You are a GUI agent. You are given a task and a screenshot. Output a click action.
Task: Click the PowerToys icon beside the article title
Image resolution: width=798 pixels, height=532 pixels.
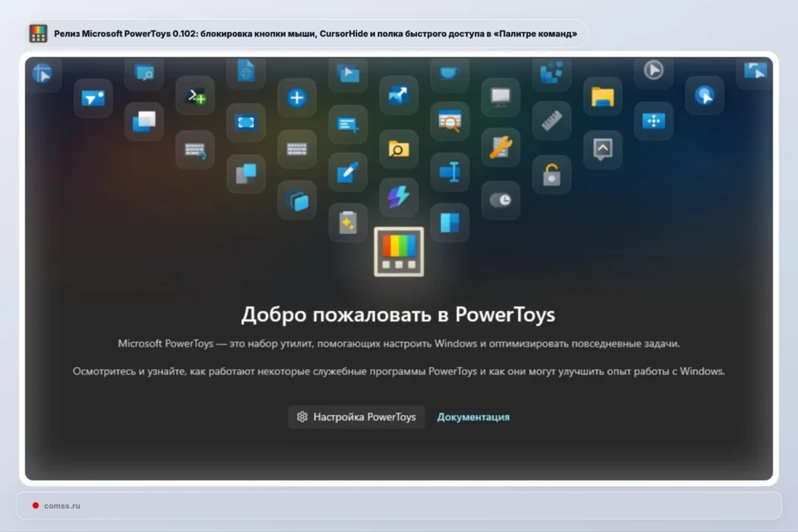[39, 33]
